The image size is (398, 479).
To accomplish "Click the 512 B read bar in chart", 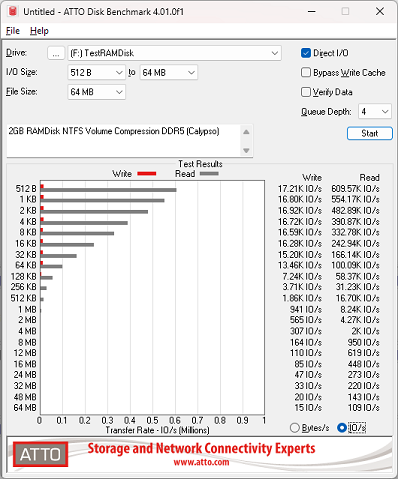I will pos(108,190).
